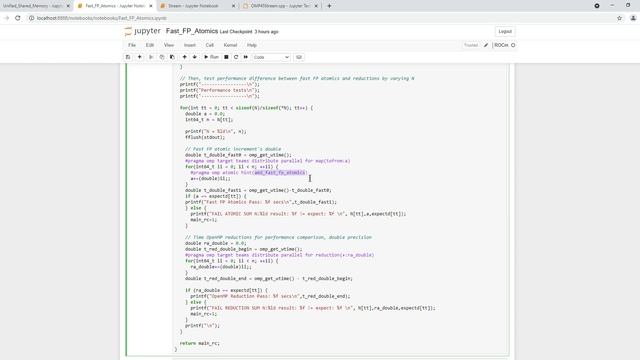Click the site information icon in address bar

coord(31,18)
